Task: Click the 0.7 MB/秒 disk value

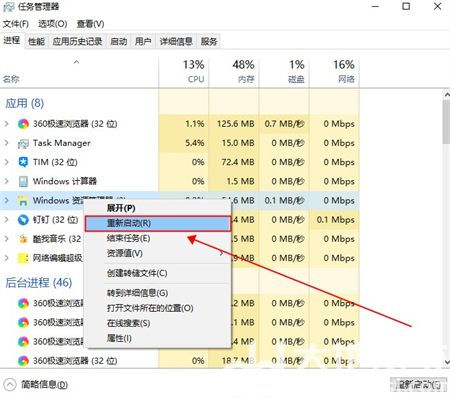Action: point(285,124)
